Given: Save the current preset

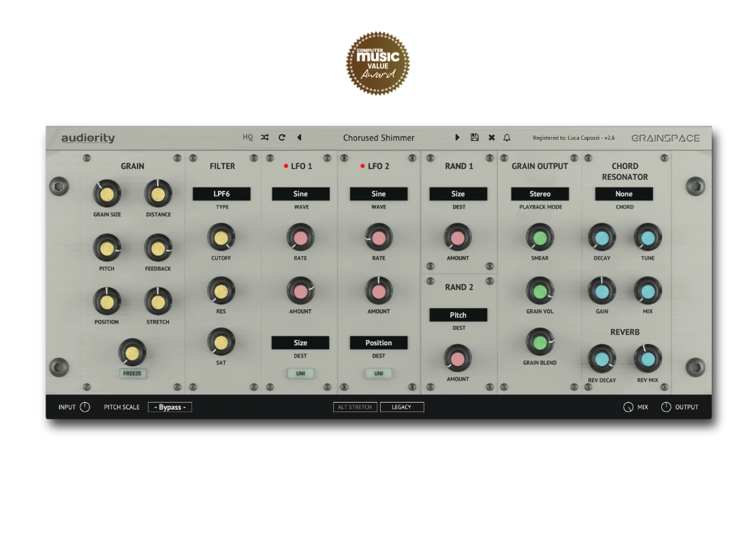Looking at the screenshot, I should (x=475, y=138).
